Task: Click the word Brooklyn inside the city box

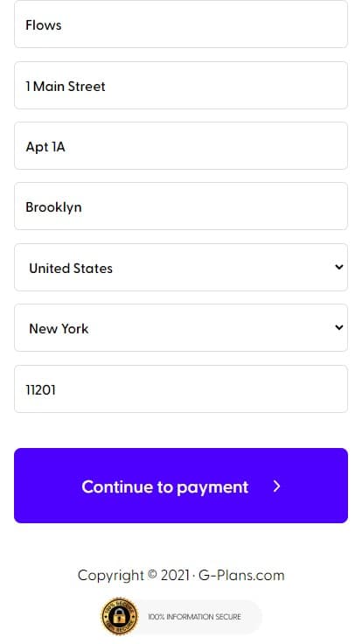Action: 53,207
